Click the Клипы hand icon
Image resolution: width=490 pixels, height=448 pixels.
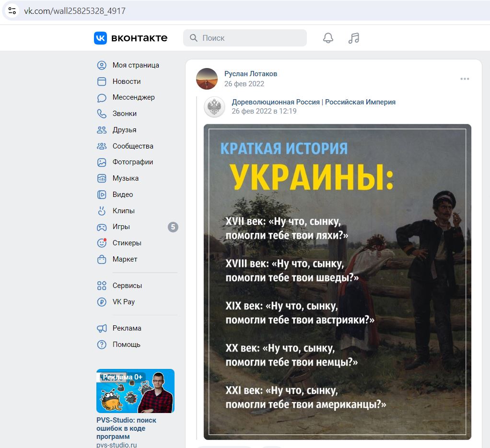tap(102, 211)
